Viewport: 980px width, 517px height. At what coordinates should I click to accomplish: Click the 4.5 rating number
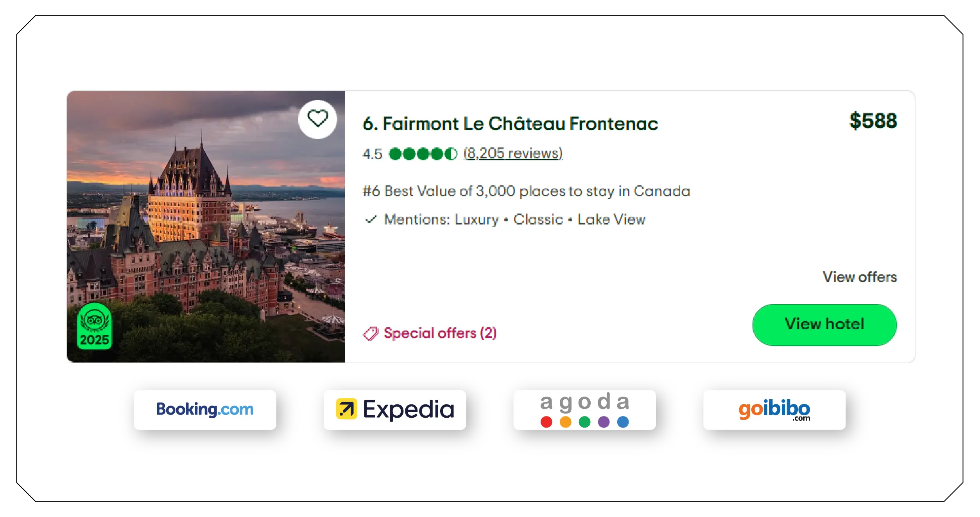(372, 154)
